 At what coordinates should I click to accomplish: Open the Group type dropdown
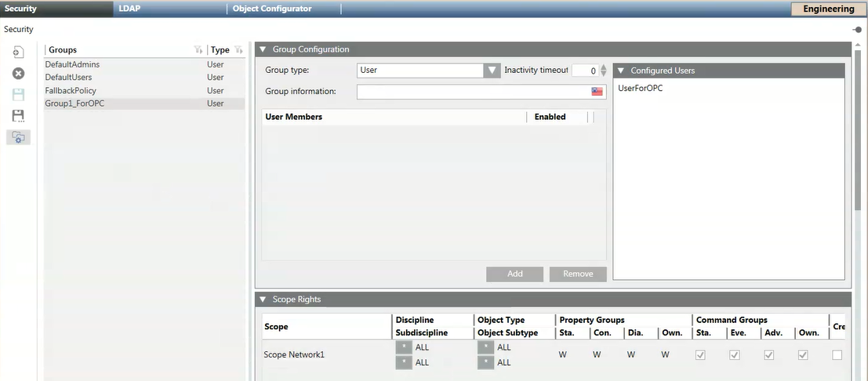click(x=492, y=71)
